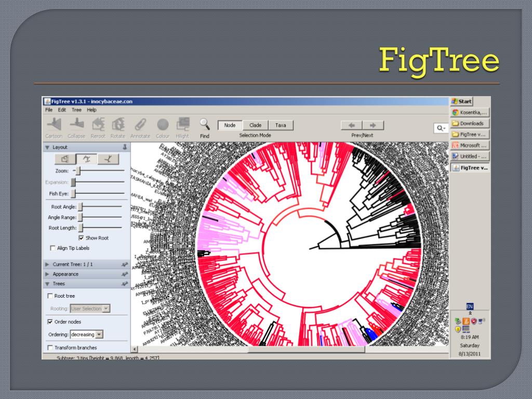
Task: Open the Ordering decreasing dropdown
Action: point(86,335)
